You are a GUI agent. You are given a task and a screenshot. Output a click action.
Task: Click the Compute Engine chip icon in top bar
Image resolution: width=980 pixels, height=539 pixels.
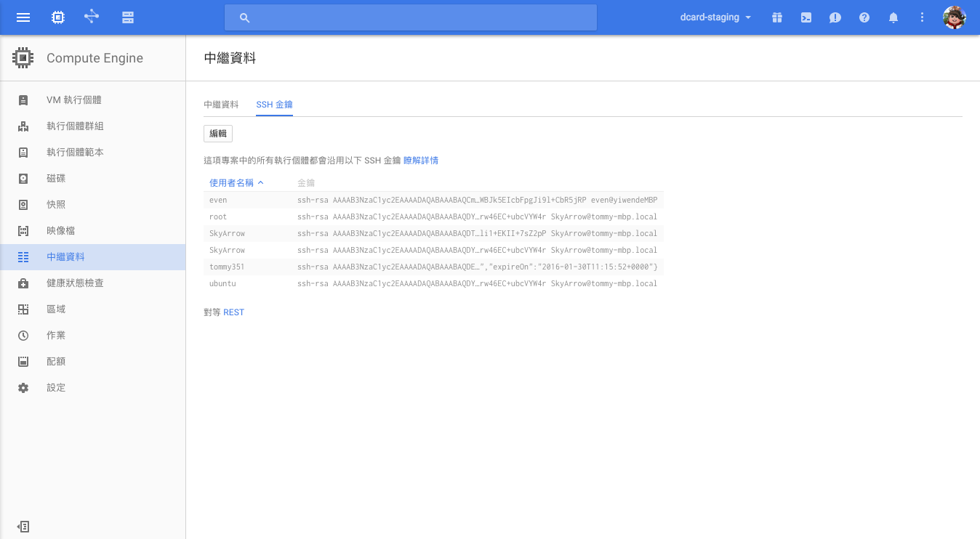pyautogui.click(x=57, y=17)
